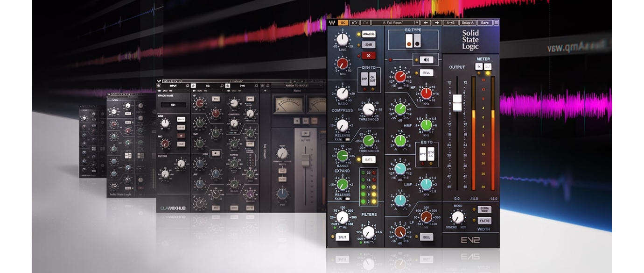This screenshot has height=273, width=644.
Task: Toggle the EXTRA WIDE button
Action: point(484,209)
